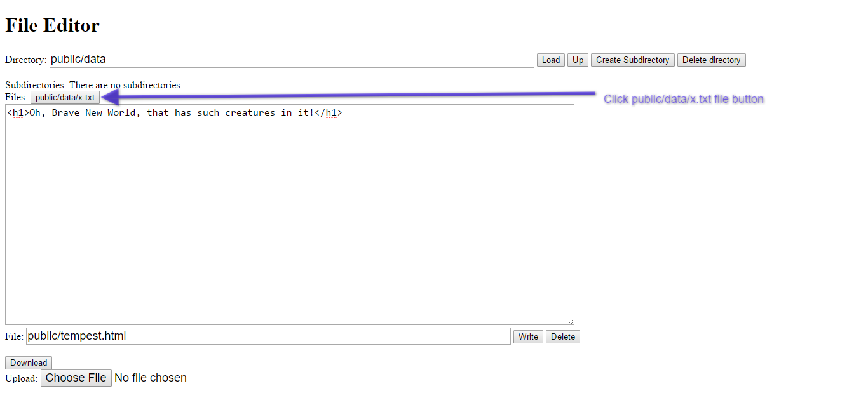Click into the File name input field
This screenshot has height=405, width=868.
pos(268,336)
